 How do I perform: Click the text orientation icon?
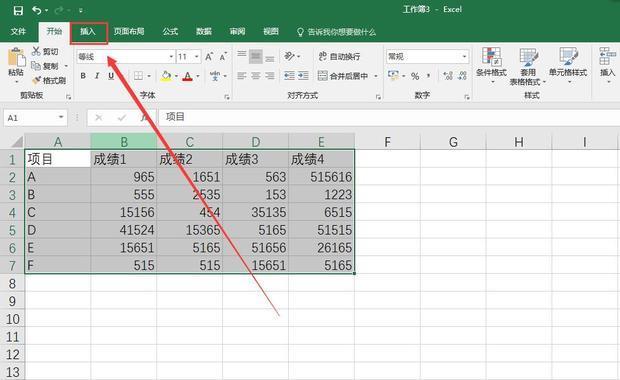[289, 57]
